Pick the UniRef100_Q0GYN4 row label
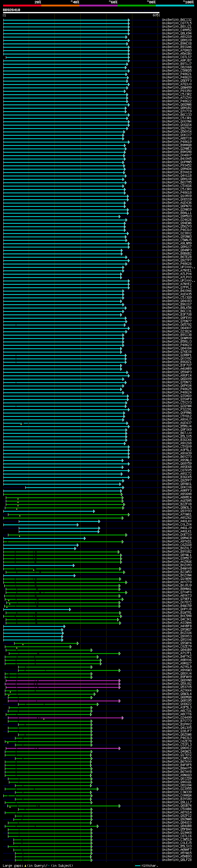 (x=177, y=121)
